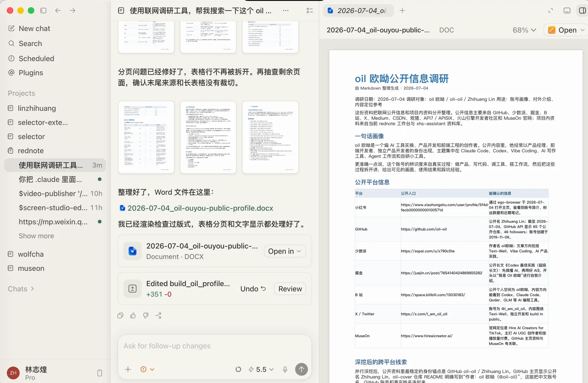Click the bottom panel layout icon
This screenshot has height=383, width=588.
pos(567,11)
